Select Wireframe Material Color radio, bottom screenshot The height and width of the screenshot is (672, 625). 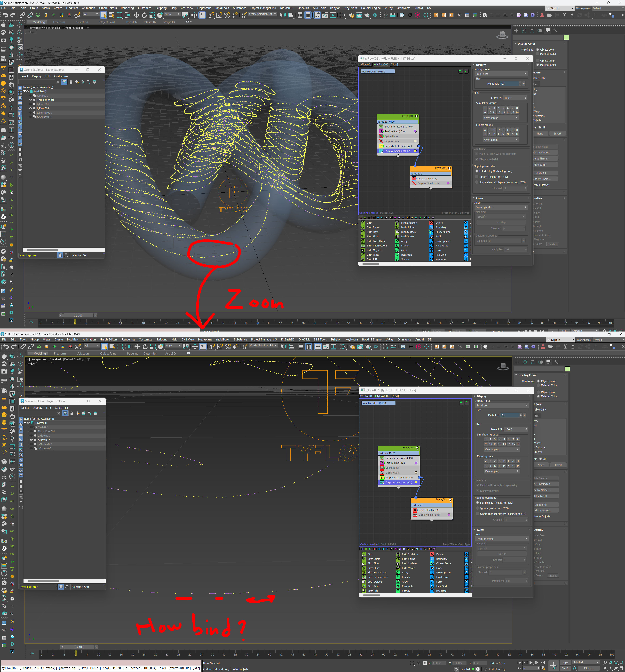(538, 385)
